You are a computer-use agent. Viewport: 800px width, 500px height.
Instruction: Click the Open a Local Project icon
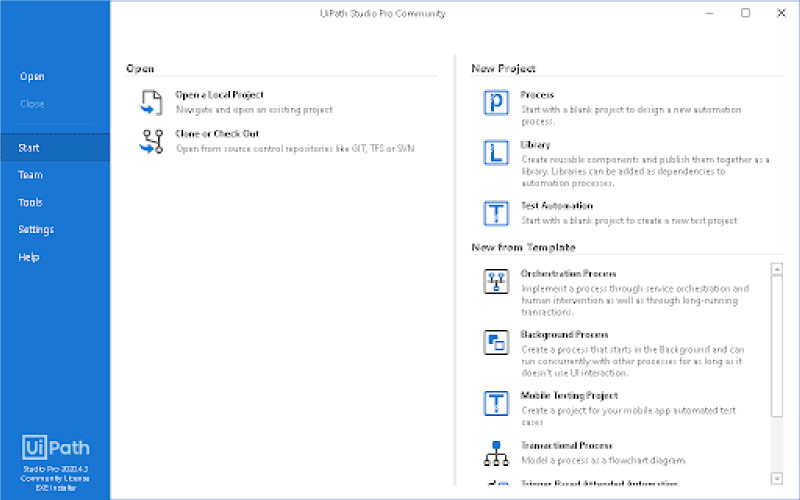pyautogui.click(x=152, y=103)
